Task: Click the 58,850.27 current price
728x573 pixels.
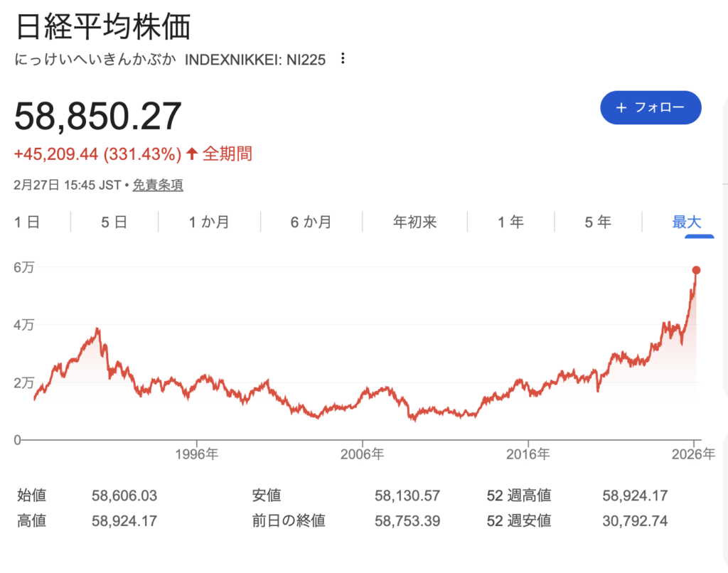Action: coord(98,116)
